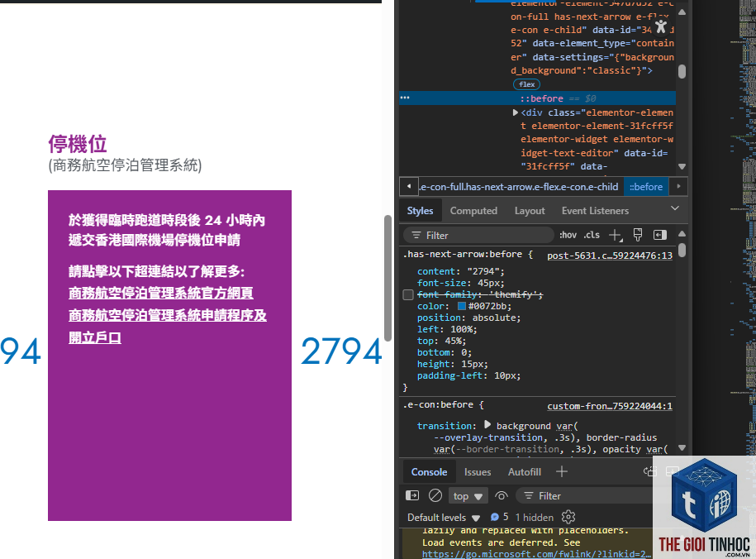Create live expression with the eye icon

click(502, 496)
